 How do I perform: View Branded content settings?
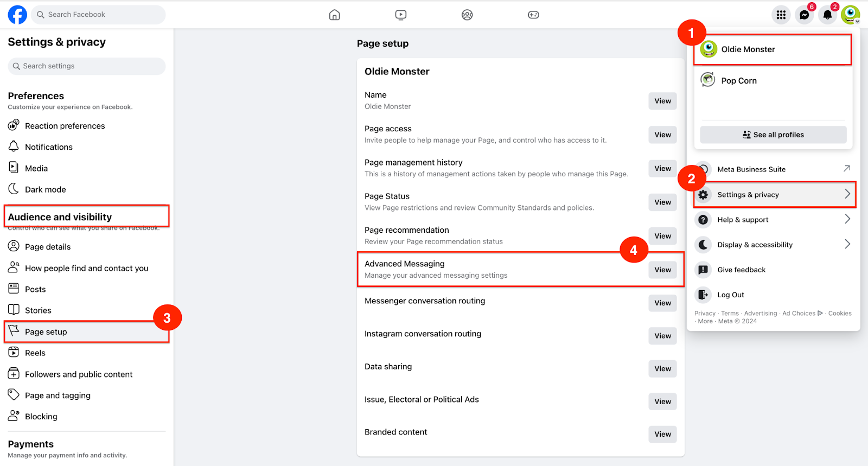point(662,434)
